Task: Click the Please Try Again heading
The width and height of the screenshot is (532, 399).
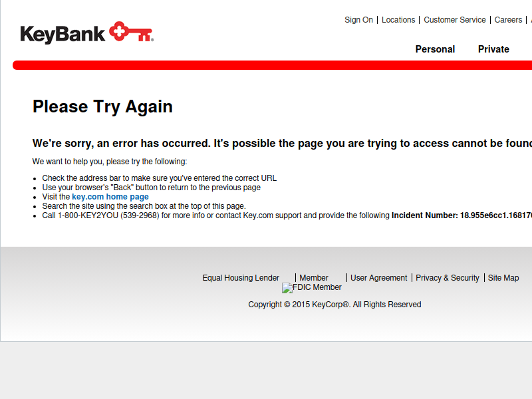Action: [102, 106]
